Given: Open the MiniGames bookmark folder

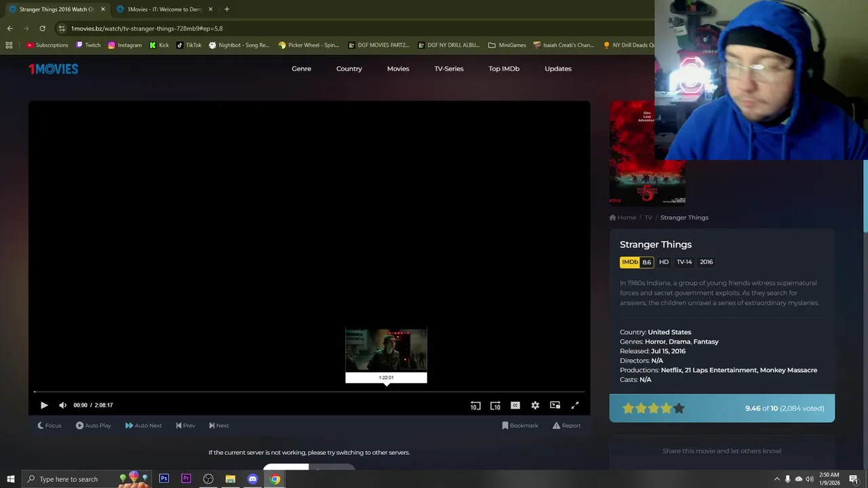Looking at the screenshot, I should (507, 45).
